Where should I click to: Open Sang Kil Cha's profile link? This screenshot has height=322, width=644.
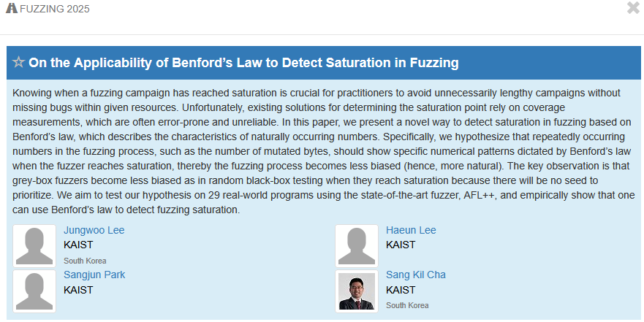(x=415, y=275)
